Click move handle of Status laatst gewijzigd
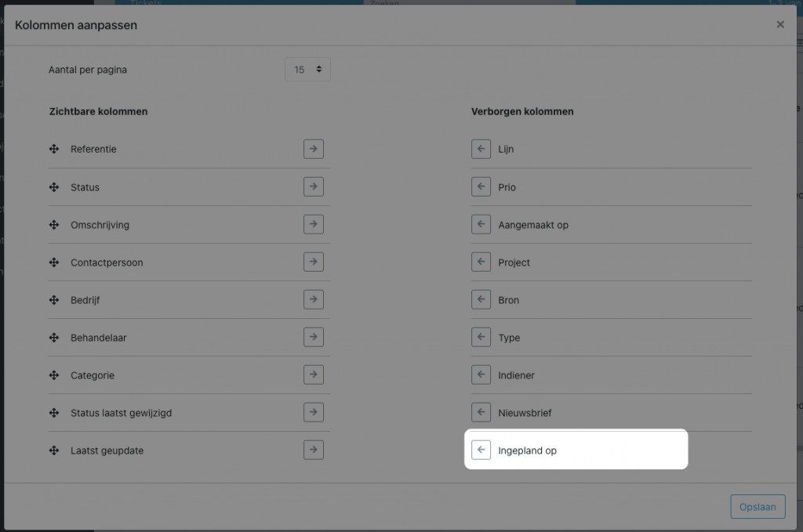This screenshot has height=532, width=803. coord(54,413)
